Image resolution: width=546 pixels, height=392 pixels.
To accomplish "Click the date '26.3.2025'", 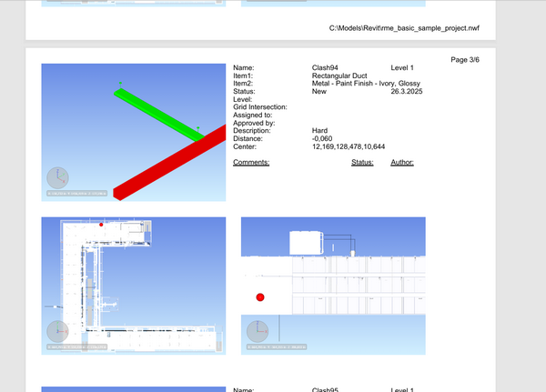I will [x=407, y=91].
